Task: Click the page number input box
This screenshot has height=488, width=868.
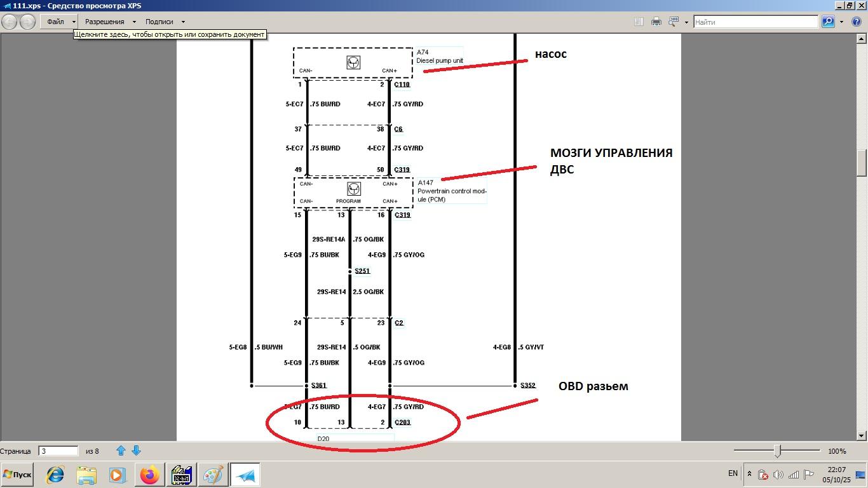Action: (x=58, y=451)
